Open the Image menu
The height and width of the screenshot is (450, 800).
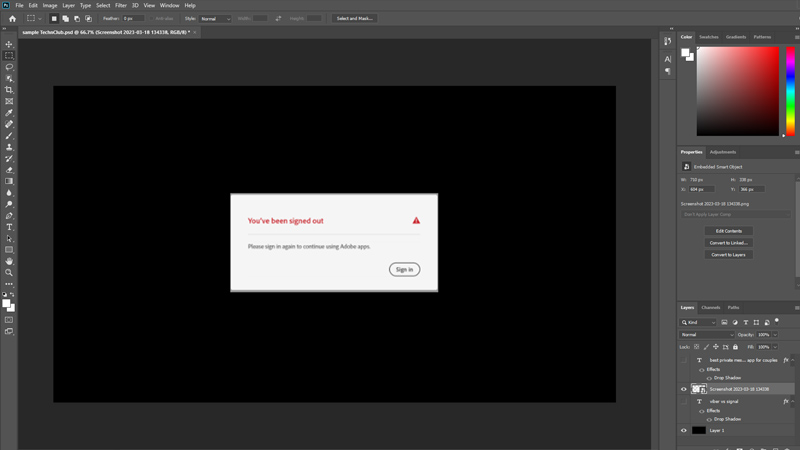pyautogui.click(x=49, y=6)
